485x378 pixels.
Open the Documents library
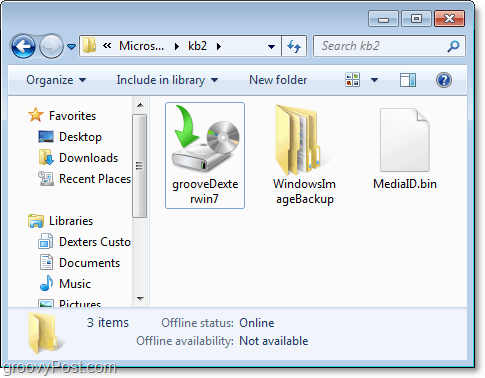(x=89, y=263)
